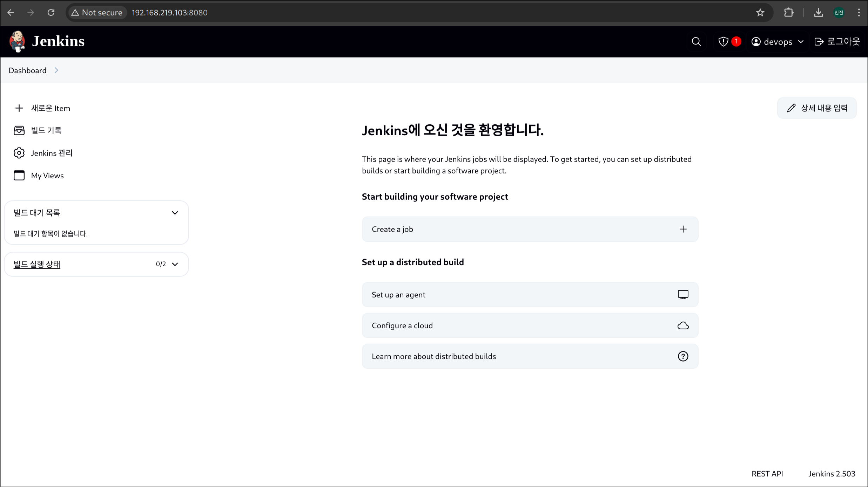Click the Jenkins 2.503 version button
Screen dimensions: 868x487
(832, 474)
